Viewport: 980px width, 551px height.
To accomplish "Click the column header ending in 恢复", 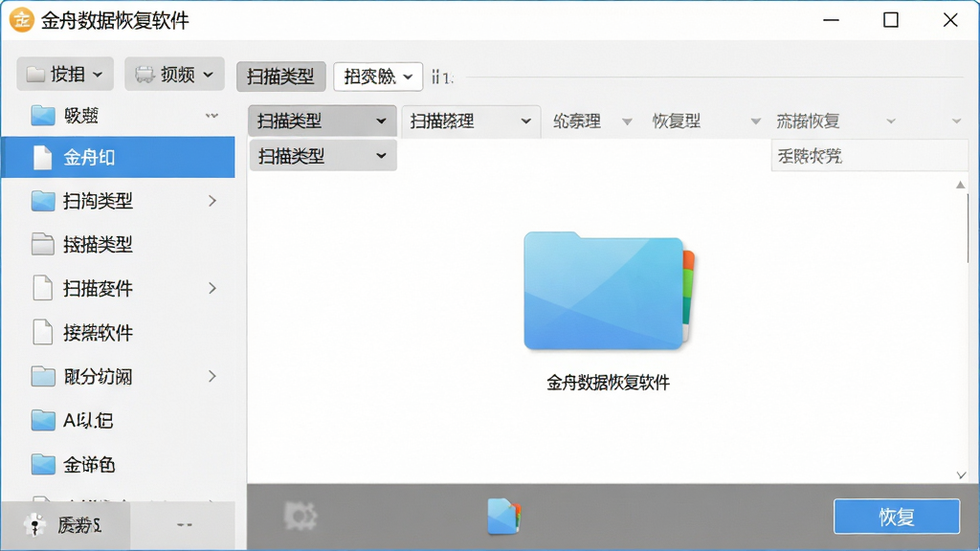I will point(808,121).
